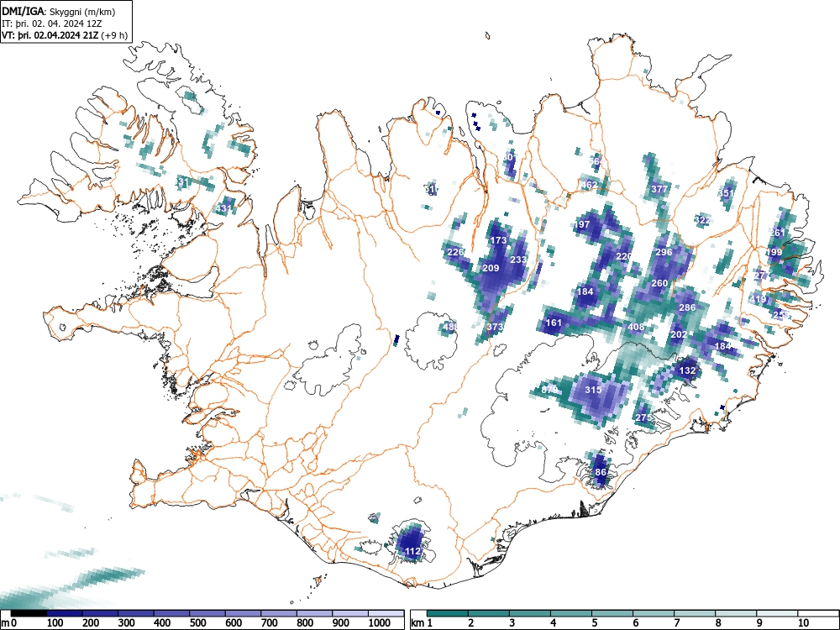Select the 296 visibility label
The height and width of the screenshot is (630, 840).
pos(664,252)
